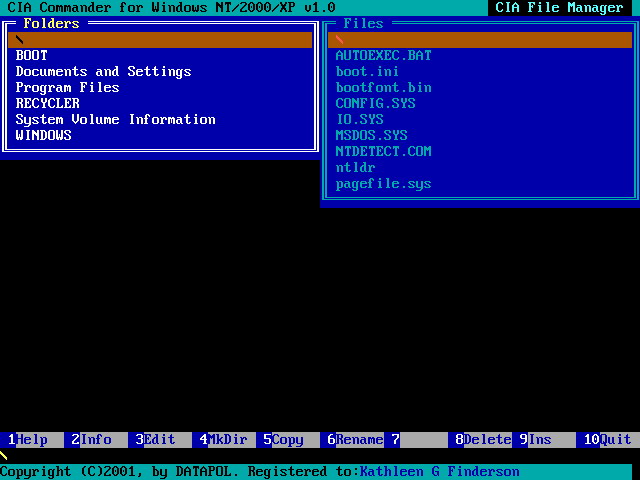Pick MSDOS.SYS from Files panel
This screenshot has width=640, height=480.
point(371,135)
